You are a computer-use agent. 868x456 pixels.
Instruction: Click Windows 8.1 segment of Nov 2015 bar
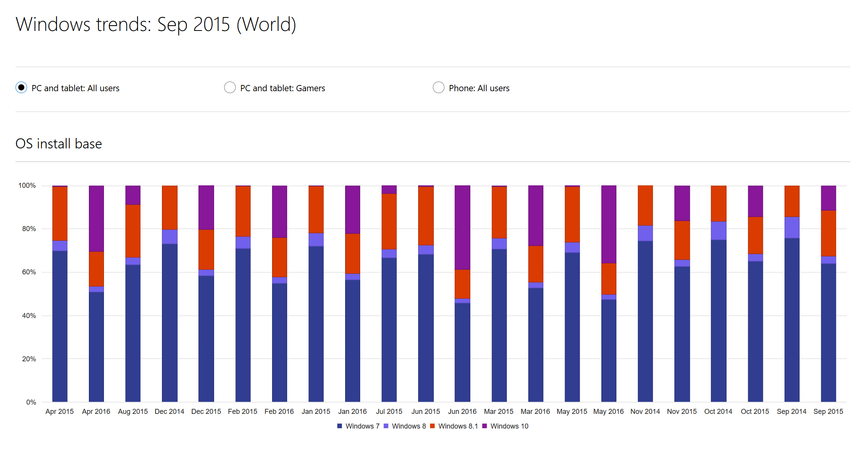[682, 240]
